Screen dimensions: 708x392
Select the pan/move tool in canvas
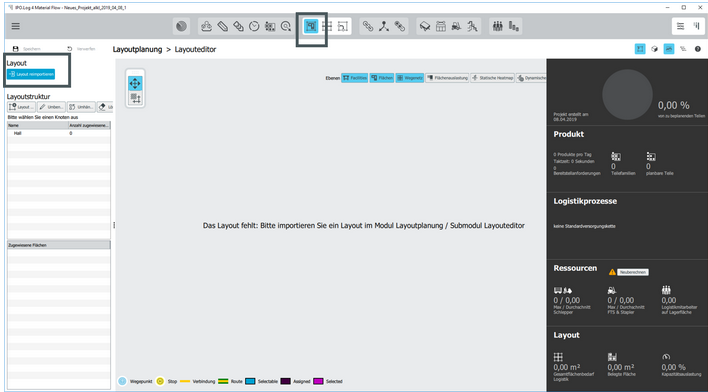(x=135, y=84)
